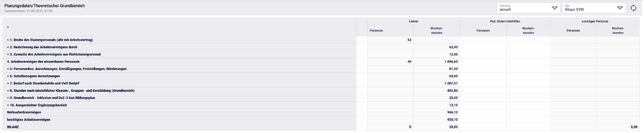Click the sonstiges Personal column header
Screen dimensions: 644x133
[x=595, y=21]
